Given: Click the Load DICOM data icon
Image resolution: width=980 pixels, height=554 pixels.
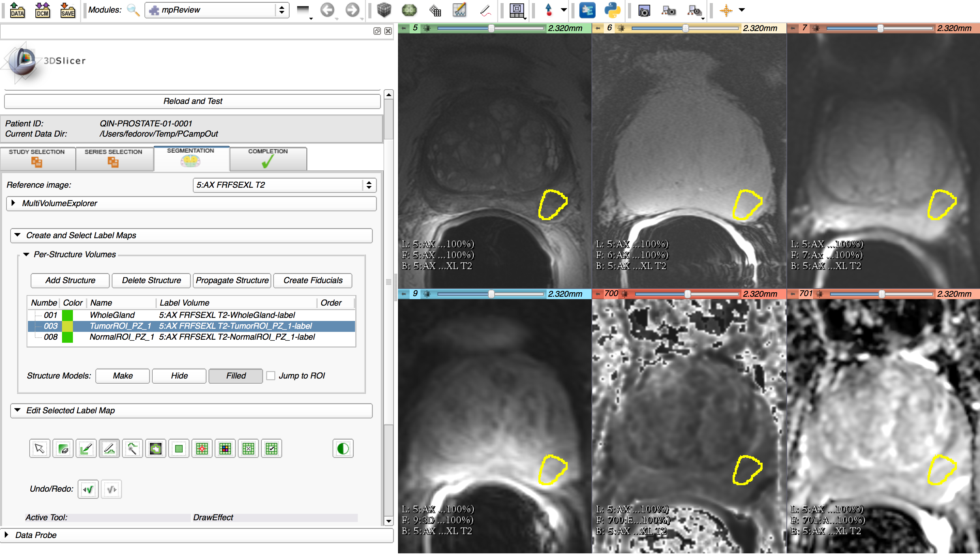Looking at the screenshot, I should point(42,10).
